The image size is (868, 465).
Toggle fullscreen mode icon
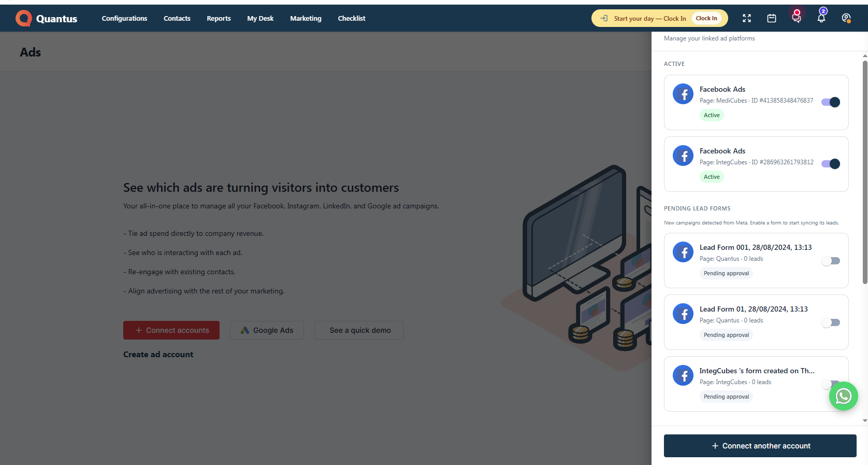coord(747,18)
